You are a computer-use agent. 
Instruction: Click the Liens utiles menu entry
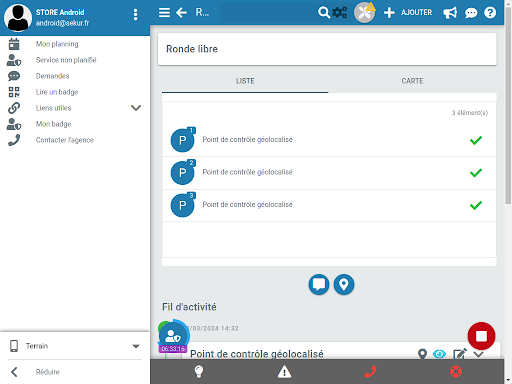(54, 108)
